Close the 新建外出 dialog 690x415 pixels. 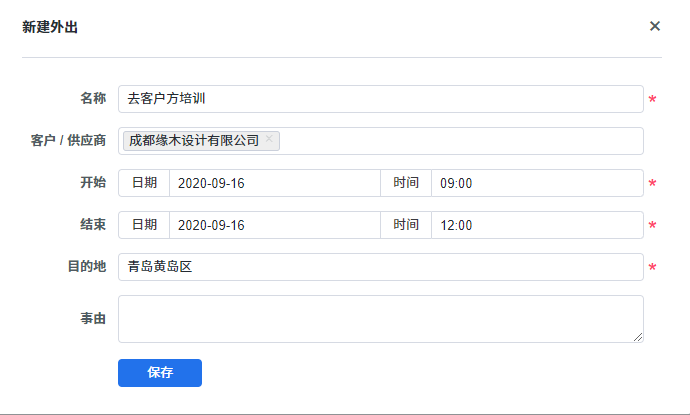[x=655, y=26]
